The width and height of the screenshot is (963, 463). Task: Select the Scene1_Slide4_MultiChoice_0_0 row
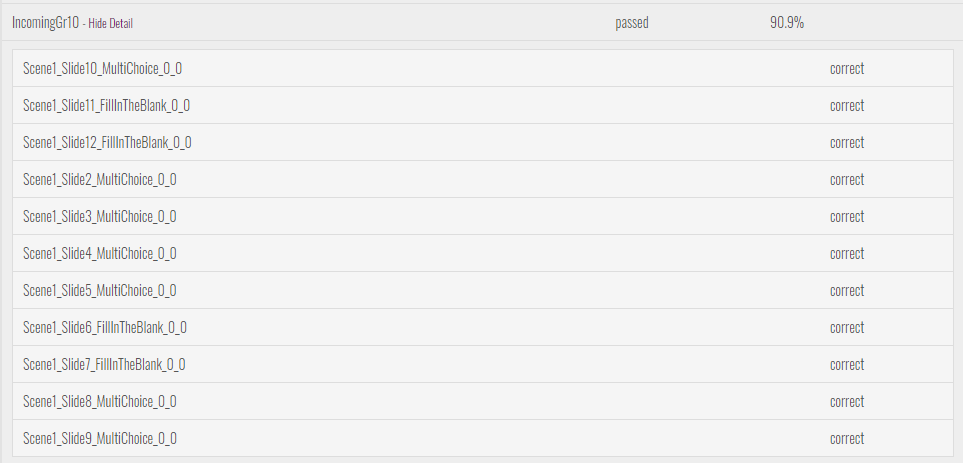point(483,253)
